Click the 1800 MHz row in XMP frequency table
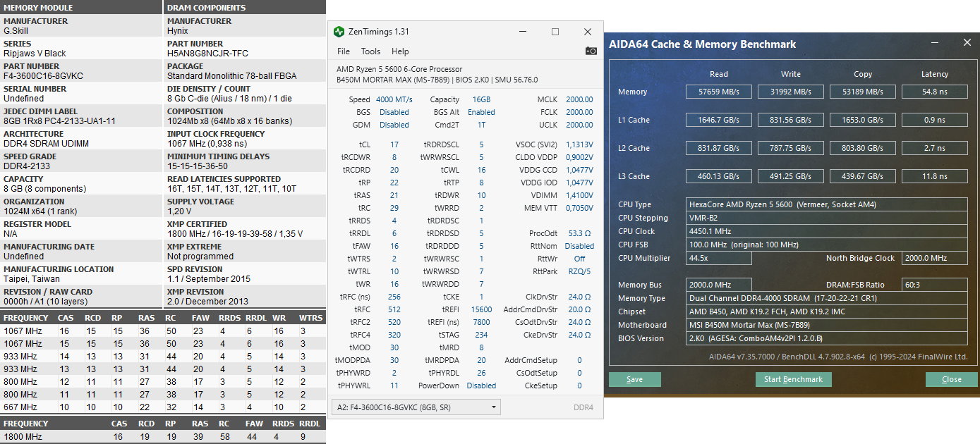The height and width of the screenshot is (444, 980). tap(163, 437)
